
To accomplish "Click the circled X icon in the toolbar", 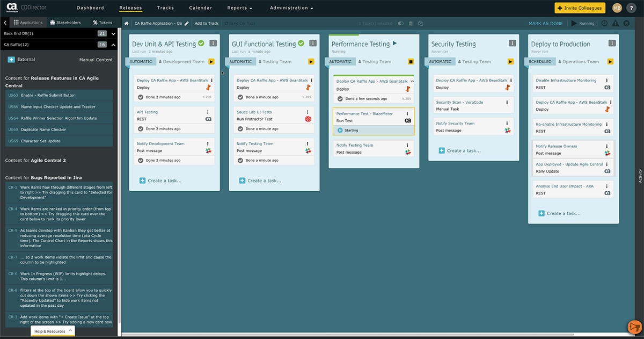I will pos(626,24).
